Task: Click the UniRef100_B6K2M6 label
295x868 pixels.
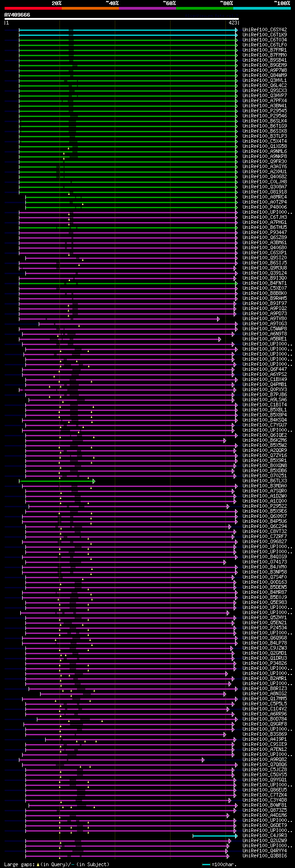Action: click(x=265, y=440)
